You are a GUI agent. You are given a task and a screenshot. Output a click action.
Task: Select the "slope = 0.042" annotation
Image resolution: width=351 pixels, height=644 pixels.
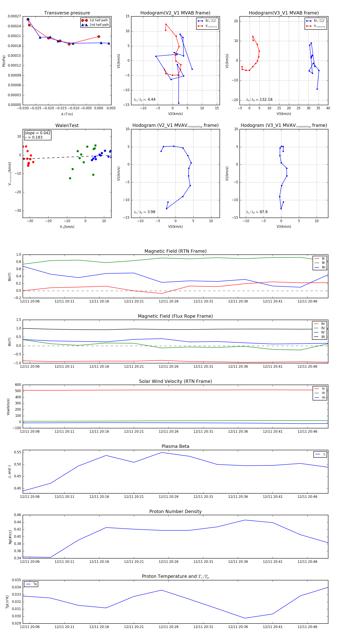37,133
